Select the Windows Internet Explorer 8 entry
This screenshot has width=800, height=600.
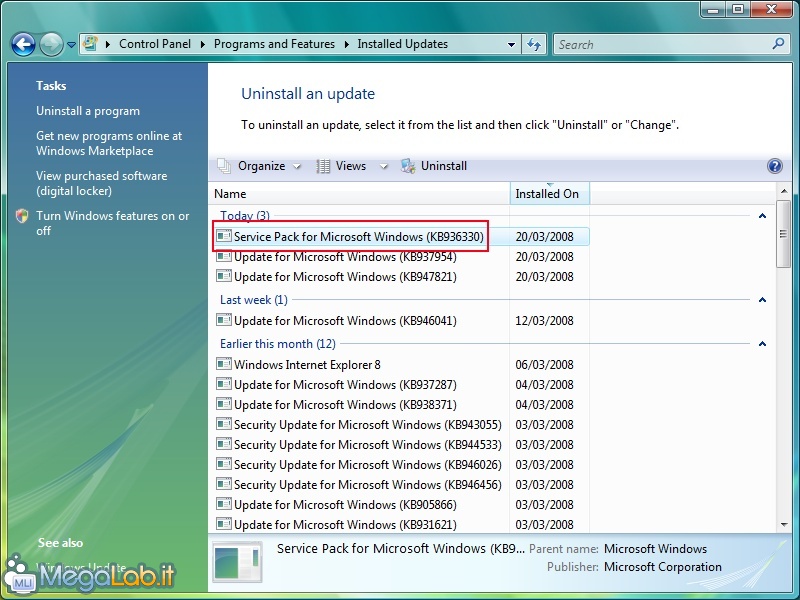click(307, 364)
